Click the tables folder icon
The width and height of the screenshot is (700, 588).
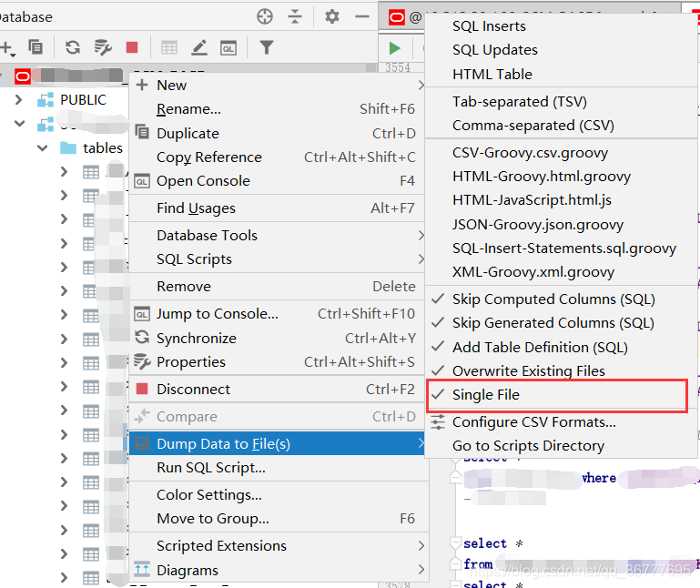[x=68, y=147]
